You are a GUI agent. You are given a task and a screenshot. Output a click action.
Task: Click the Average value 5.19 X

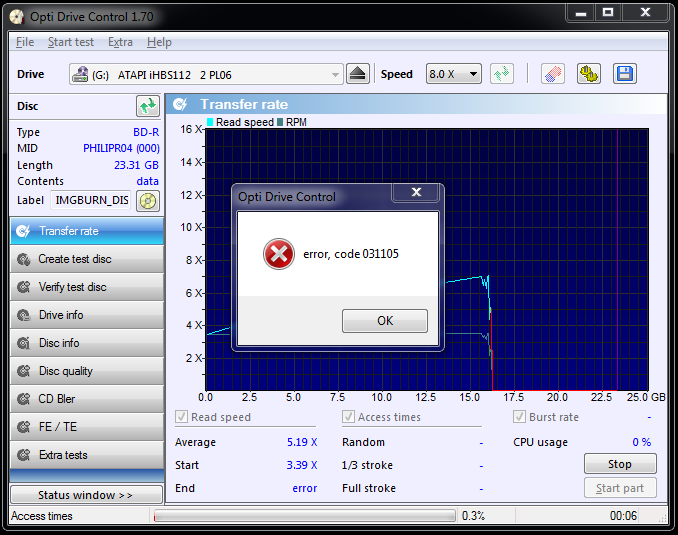pos(302,442)
